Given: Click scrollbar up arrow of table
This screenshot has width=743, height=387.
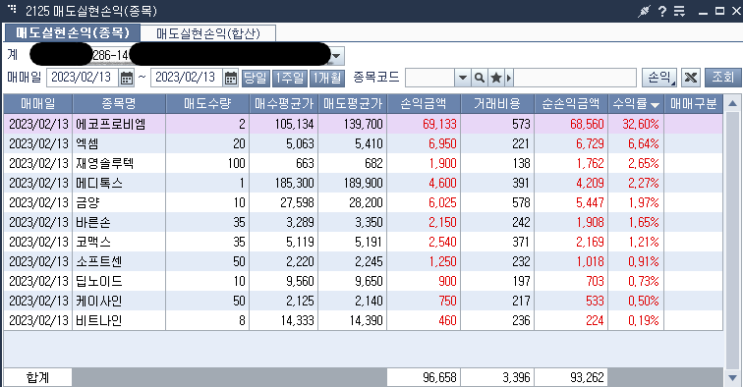Looking at the screenshot, I should point(733,104).
